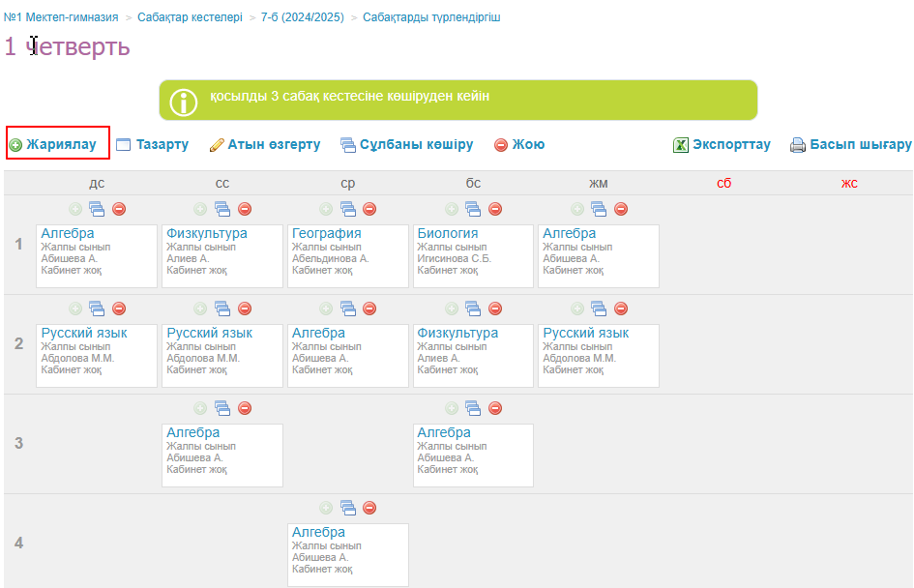Image resolution: width=914 pixels, height=588 pixels.
Task: Click the printer icon beside Басып шығару
Action: pos(798,146)
